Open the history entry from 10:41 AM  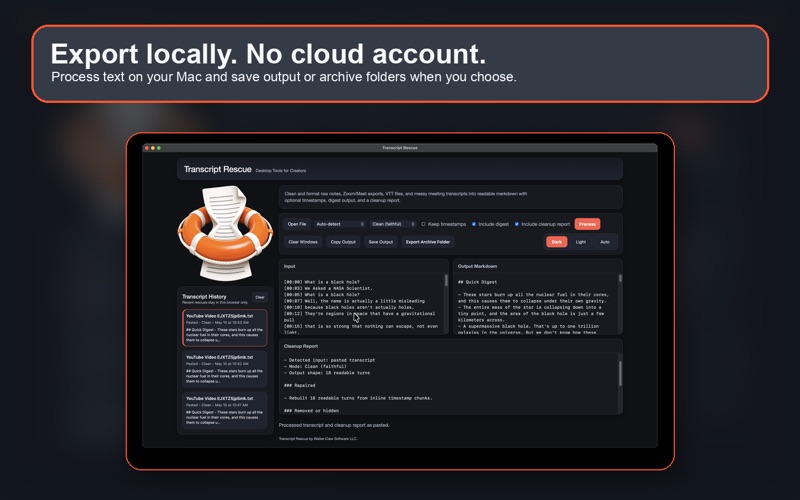224,410
